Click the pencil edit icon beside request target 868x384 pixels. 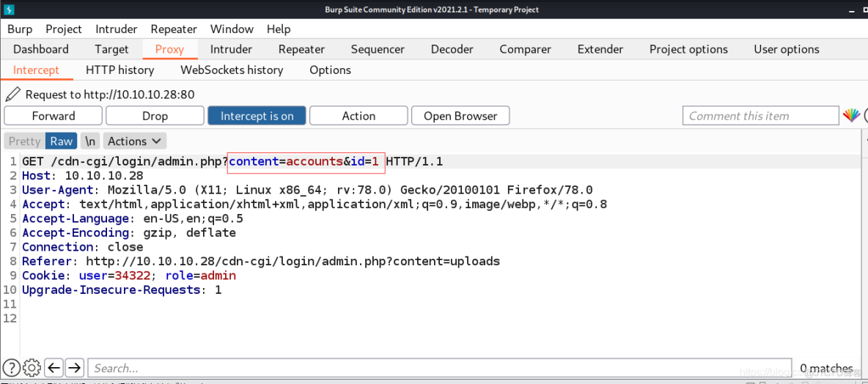[x=12, y=94]
